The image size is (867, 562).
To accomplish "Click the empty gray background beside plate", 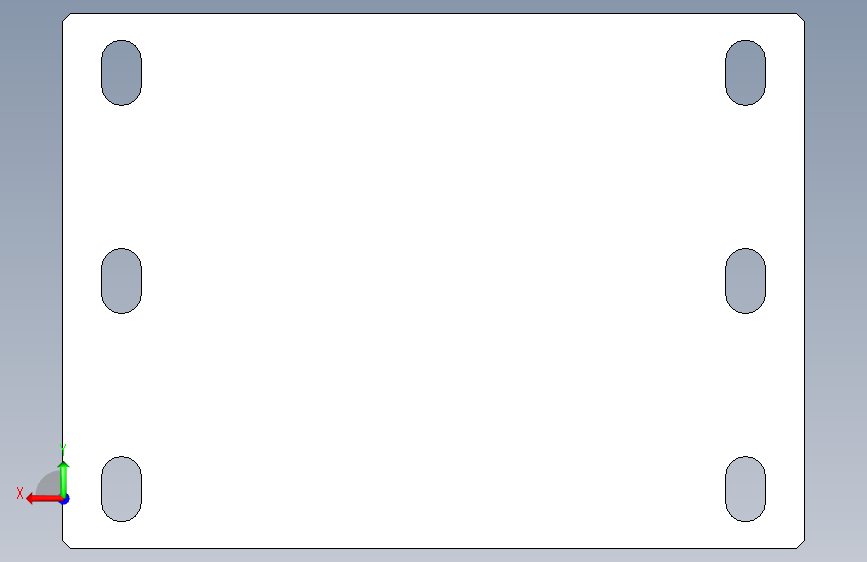I will [836, 277].
